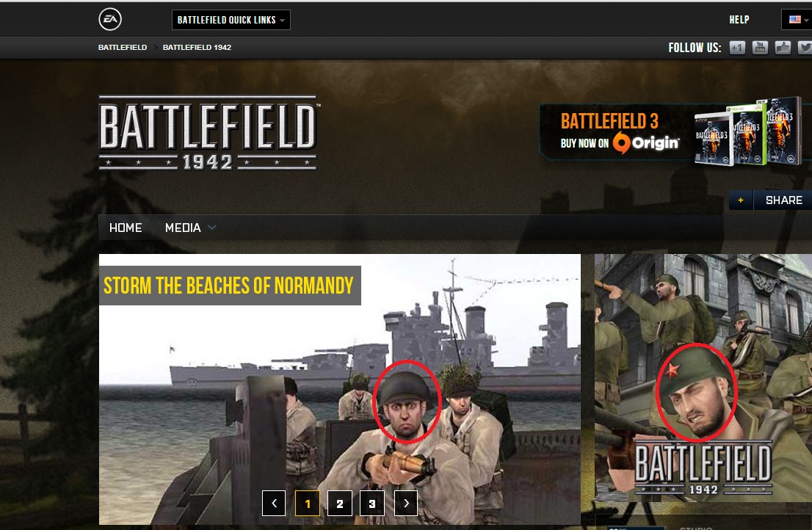The width and height of the screenshot is (812, 530).
Task: Advance to next carousel slide arrow
Action: (x=406, y=503)
